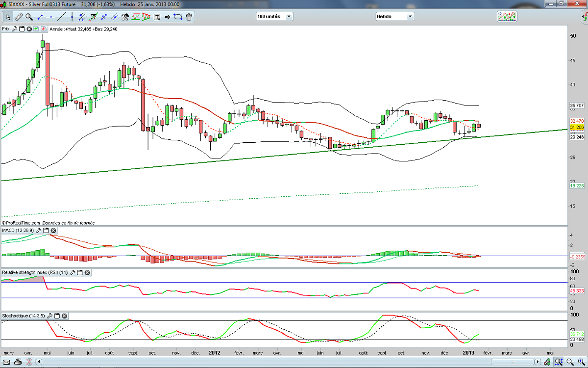Maximize the MACD panel window
Screen dimensions: 588x368
point(46,231)
